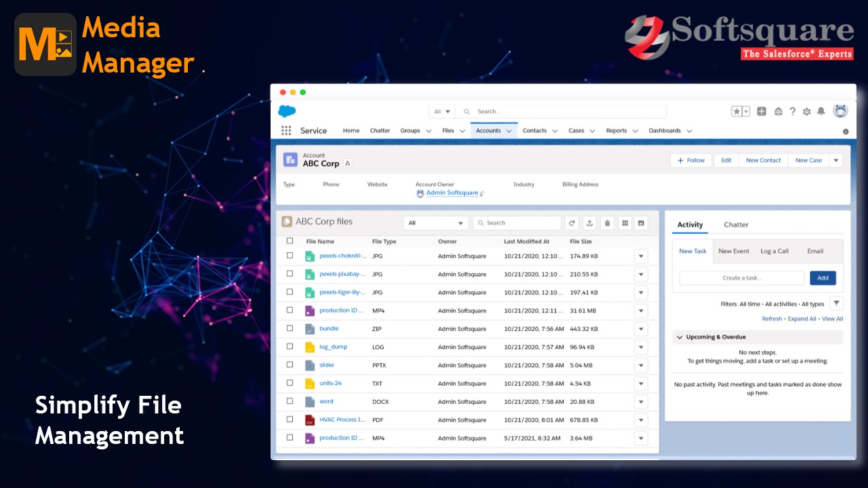Click the task creation input field
868x488 pixels.
click(741, 277)
